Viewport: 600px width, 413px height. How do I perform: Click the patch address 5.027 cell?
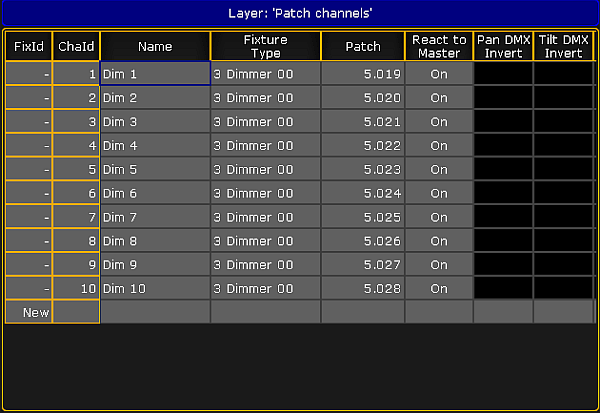coord(363,264)
